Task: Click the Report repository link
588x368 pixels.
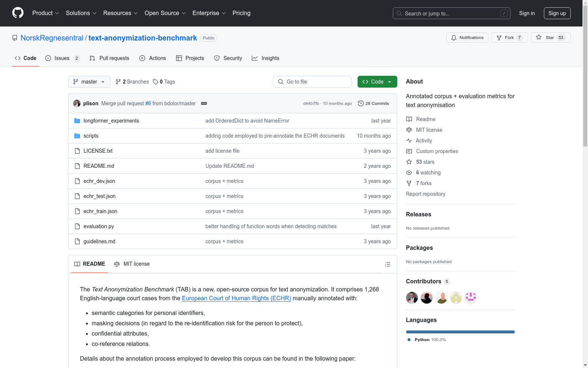Action: pos(426,194)
